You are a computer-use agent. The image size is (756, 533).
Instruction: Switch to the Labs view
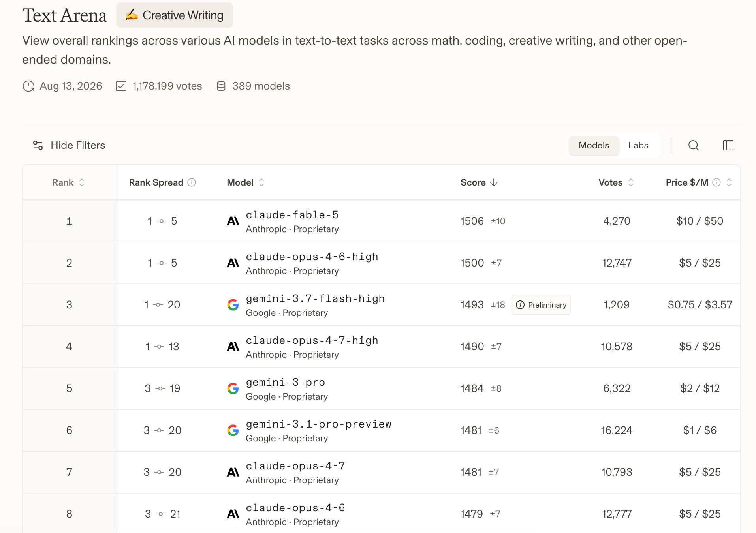click(x=638, y=145)
